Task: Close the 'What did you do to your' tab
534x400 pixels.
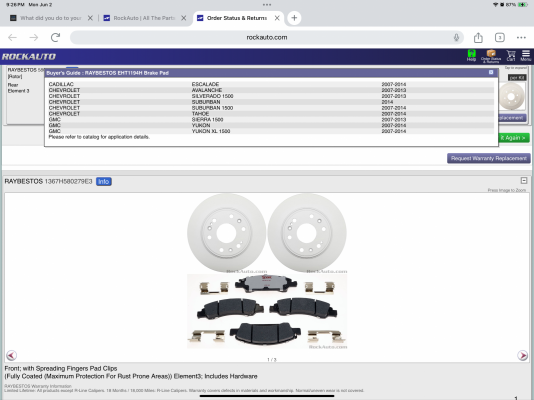Action: point(90,18)
